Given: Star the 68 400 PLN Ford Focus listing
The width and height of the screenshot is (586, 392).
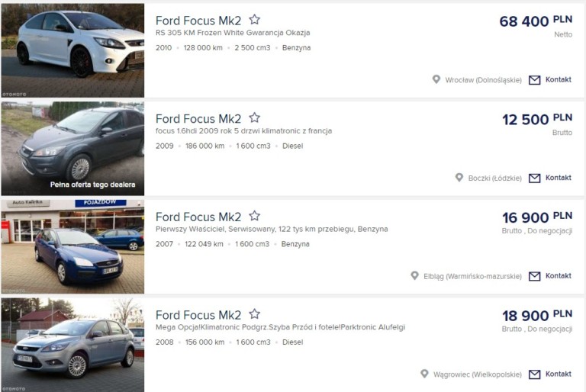Looking at the screenshot, I should pos(255,21).
